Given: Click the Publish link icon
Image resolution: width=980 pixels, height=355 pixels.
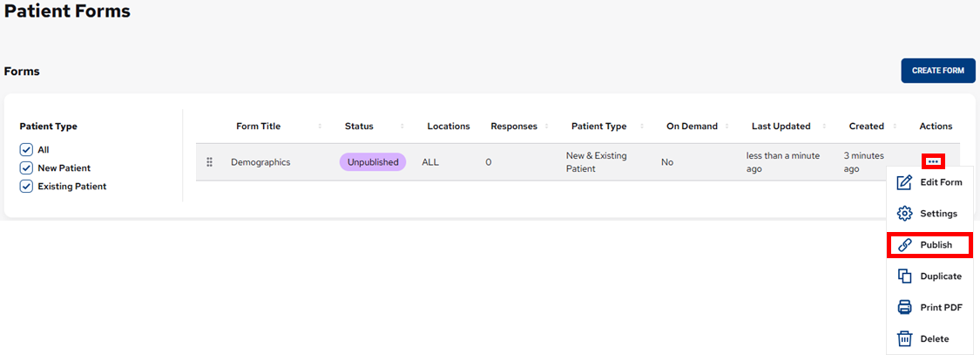Looking at the screenshot, I should point(904,245).
